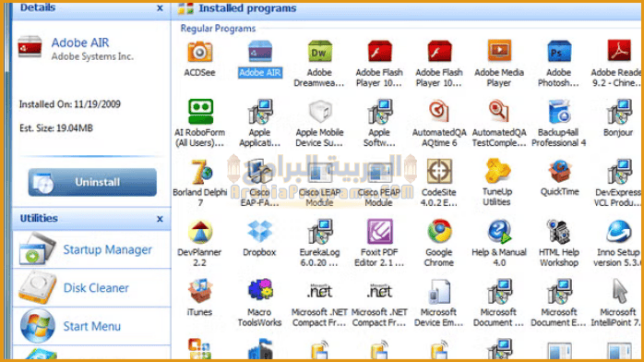Select the highlighted Adobe AIR program
644x362 pixels.
[260, 52]
